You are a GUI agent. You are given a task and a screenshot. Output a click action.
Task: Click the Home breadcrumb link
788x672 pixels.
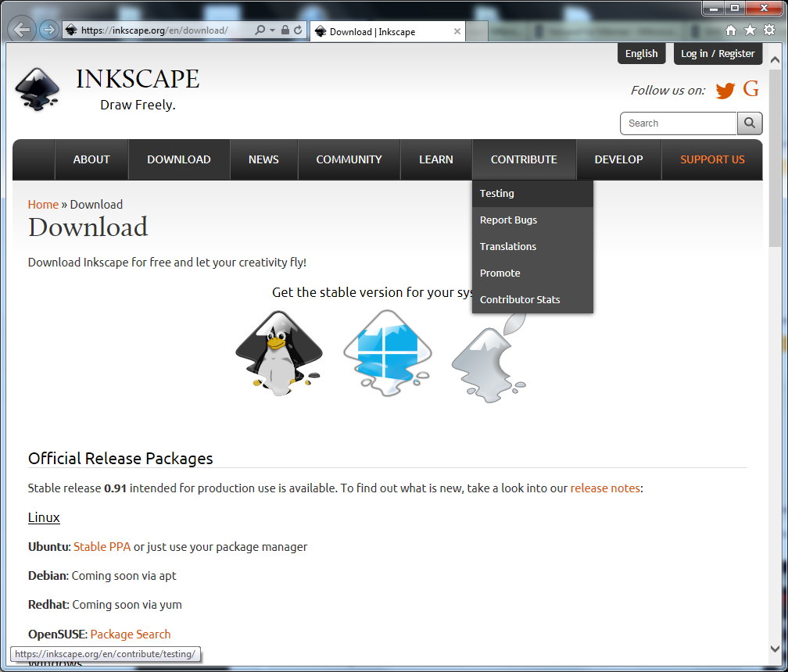click(43, 205)
